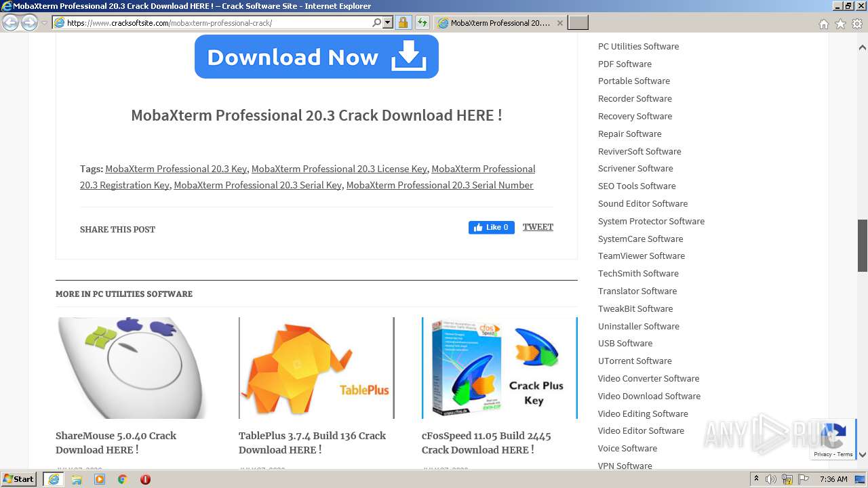Click the browser Forward arrow button
The height and width of the screenshot is (488, 868).
[29, 23]
